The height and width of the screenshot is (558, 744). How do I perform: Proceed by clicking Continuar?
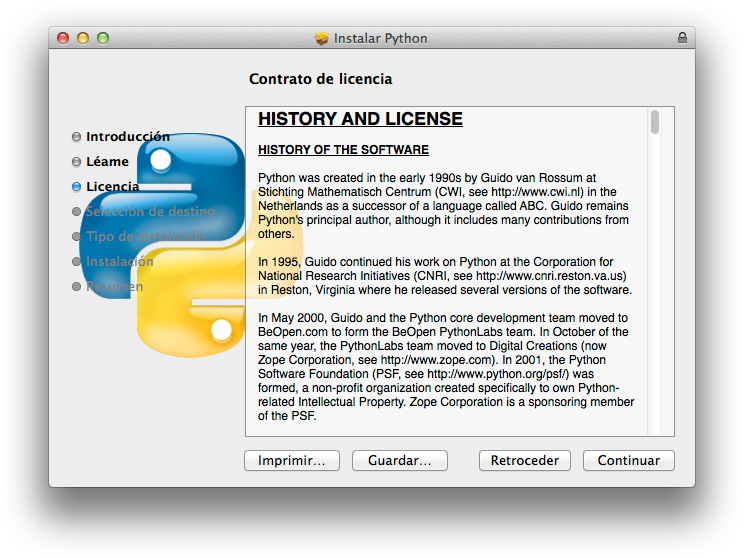point(629,460)
